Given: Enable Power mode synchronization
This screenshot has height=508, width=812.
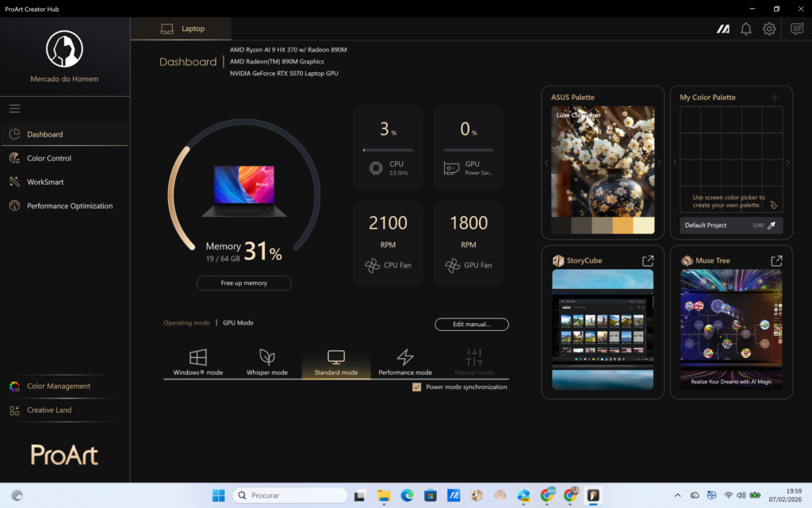Looking at the screenshot, I should 416,387.
